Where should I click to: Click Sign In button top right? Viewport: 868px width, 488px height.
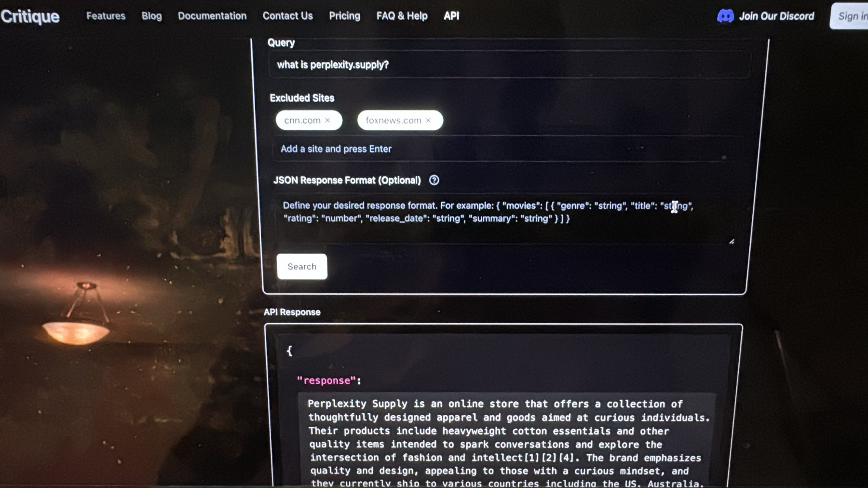click(852, 16)
